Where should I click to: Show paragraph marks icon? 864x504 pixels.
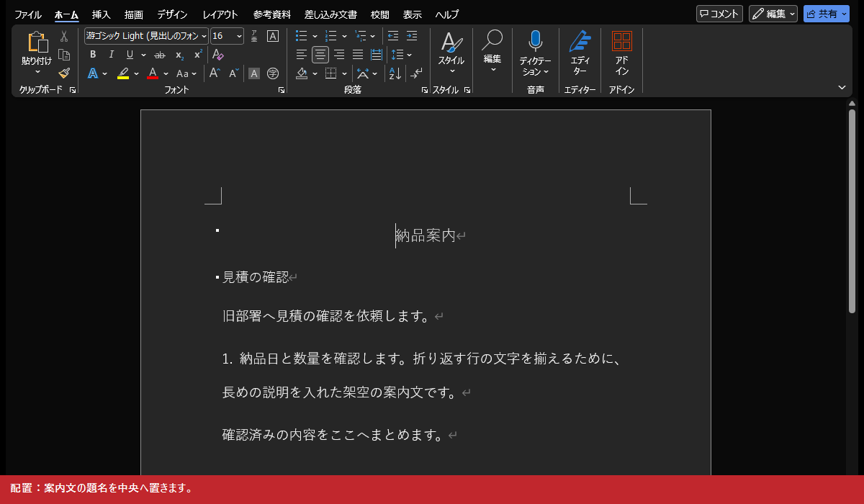(417, 73)
